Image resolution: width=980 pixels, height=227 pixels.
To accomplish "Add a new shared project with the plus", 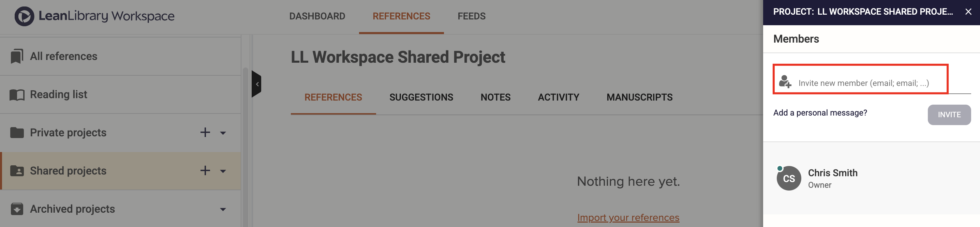I will pyautogui.click(x=205, y=171).
